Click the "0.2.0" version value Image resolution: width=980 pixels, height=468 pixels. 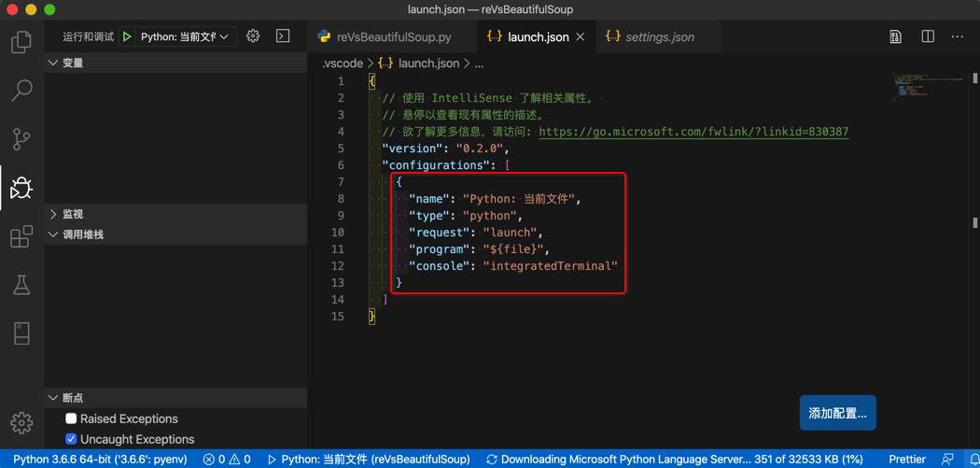(480, 149)
